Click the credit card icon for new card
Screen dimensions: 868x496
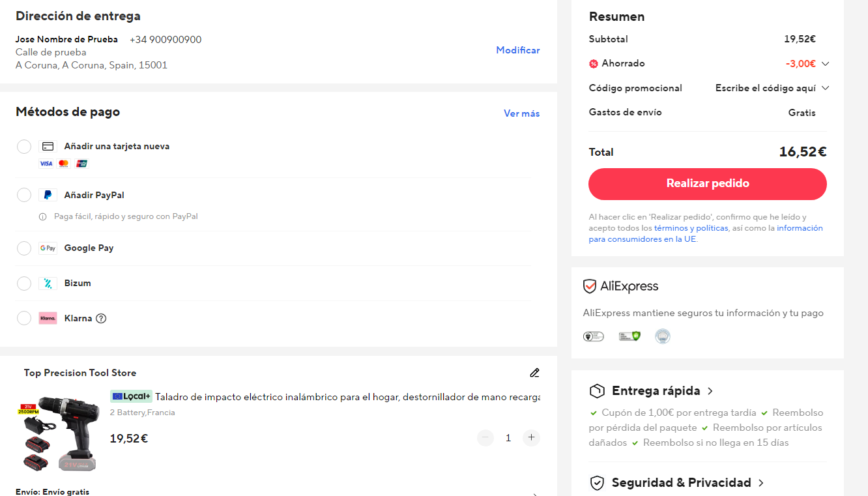[48, 147]
